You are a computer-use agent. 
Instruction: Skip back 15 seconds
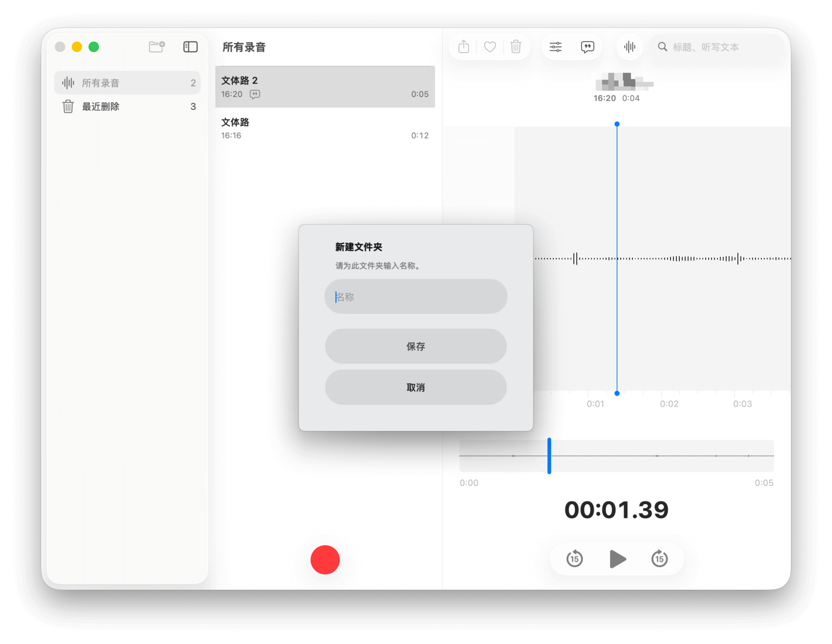tap(575, 559)
